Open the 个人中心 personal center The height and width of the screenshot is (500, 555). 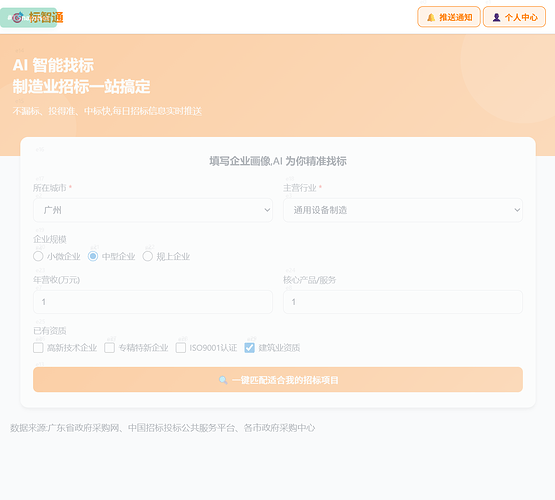514,17
